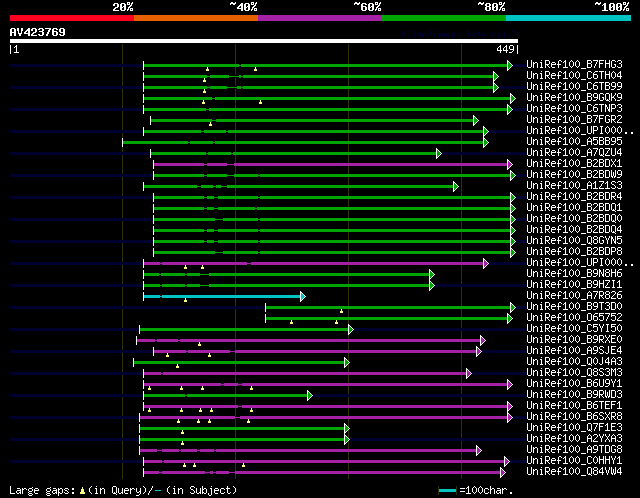Click the purple arrowhead ending the Q84VW4 alignment
The height and width of the screenshot is (498, 640).
click(503, 473)
